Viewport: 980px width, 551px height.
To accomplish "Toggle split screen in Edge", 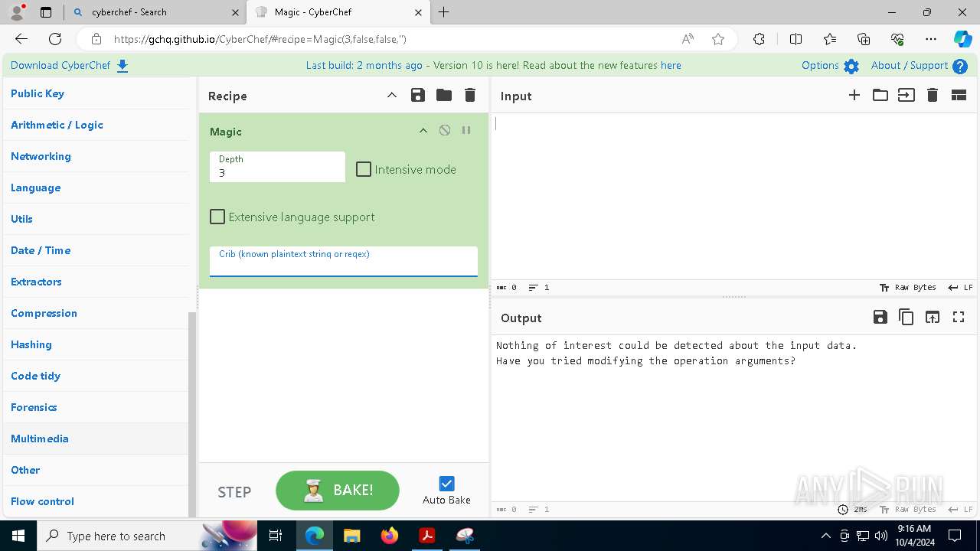I will tap(796, 39).
